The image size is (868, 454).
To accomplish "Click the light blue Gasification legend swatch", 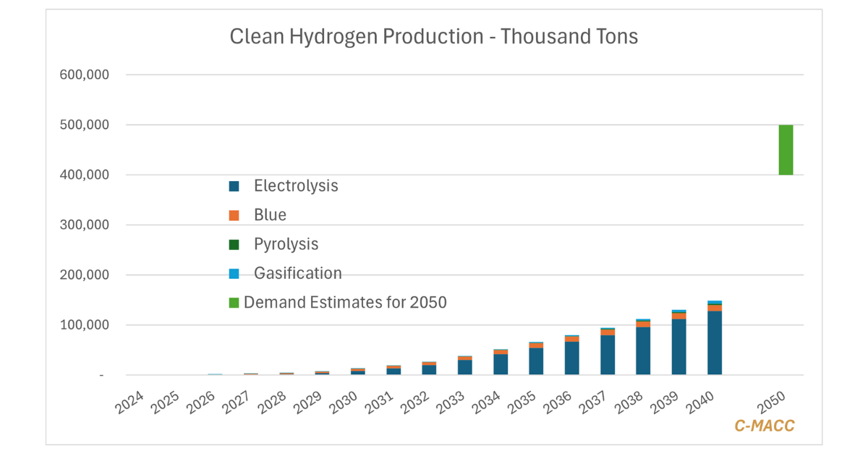I will [234, 274].
